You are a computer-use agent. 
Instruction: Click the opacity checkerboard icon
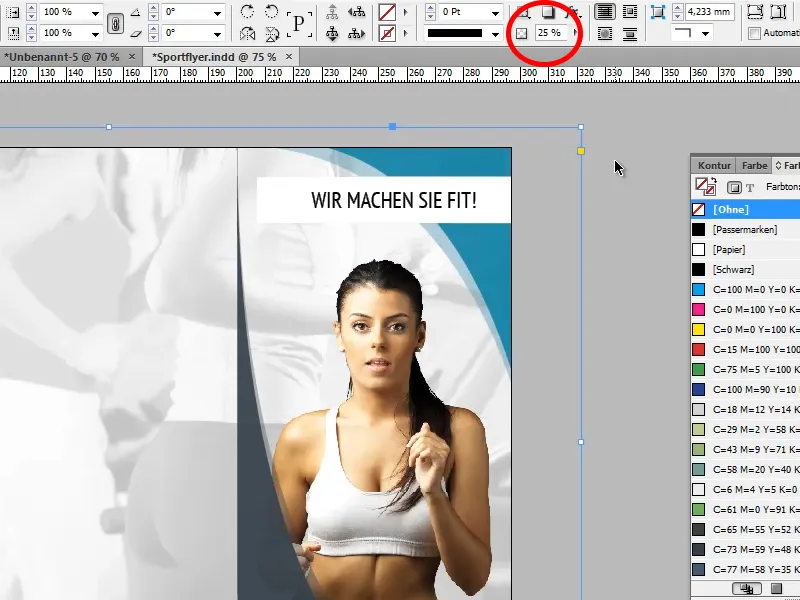tap(521, 34)
